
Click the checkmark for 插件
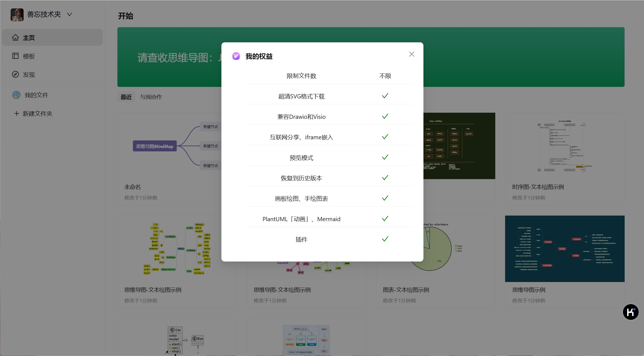(385, 239)
